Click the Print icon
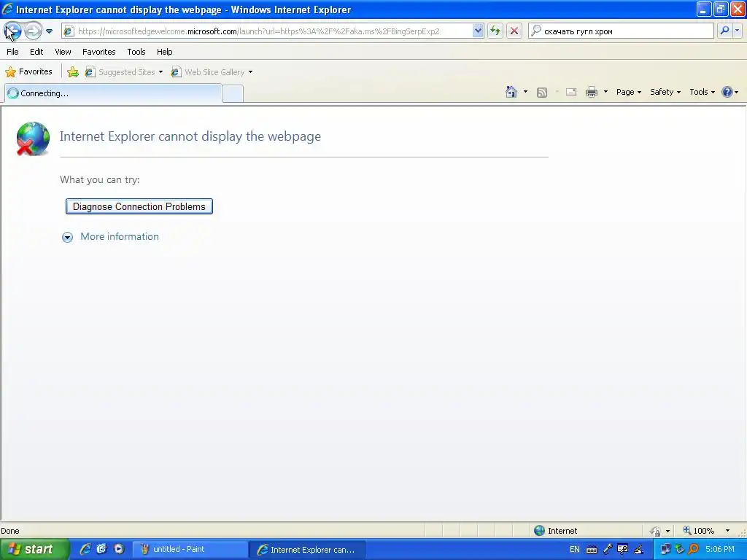This screenshot has height=560, width=747. (x=591, y=92)
